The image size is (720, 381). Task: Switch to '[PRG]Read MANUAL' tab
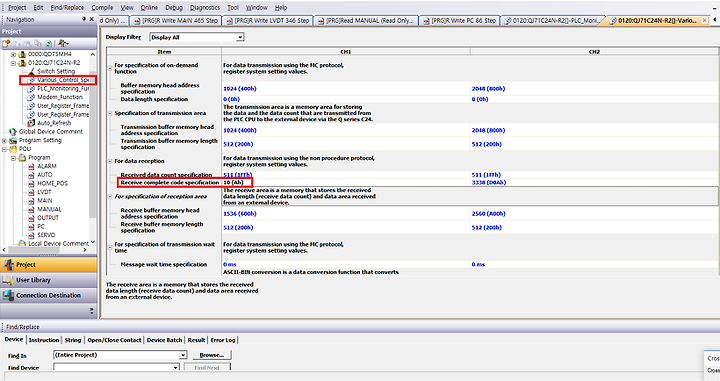pos(366,21)
